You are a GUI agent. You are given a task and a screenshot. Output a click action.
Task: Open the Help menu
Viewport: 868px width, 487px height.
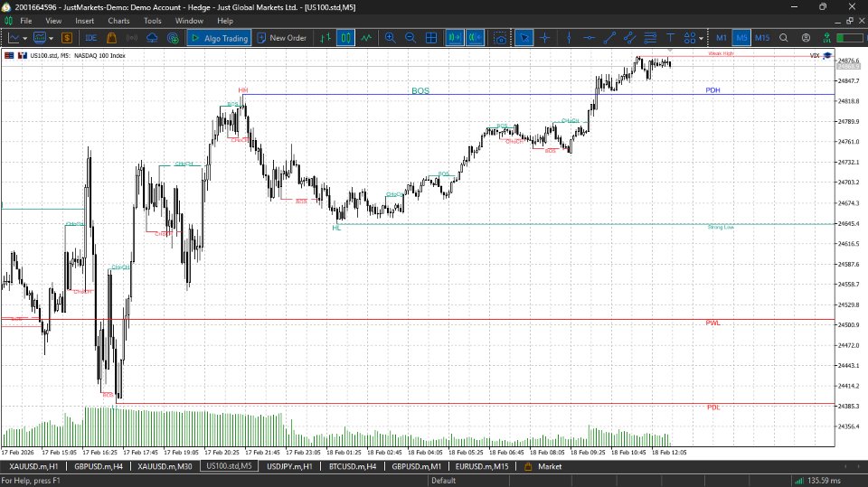225,21
